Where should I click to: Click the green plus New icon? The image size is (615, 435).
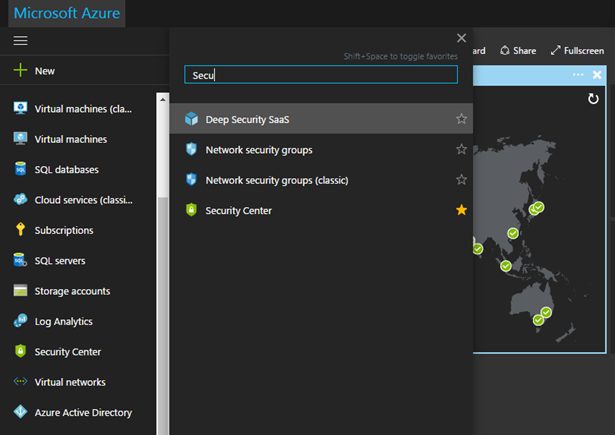tap(20, 70)
